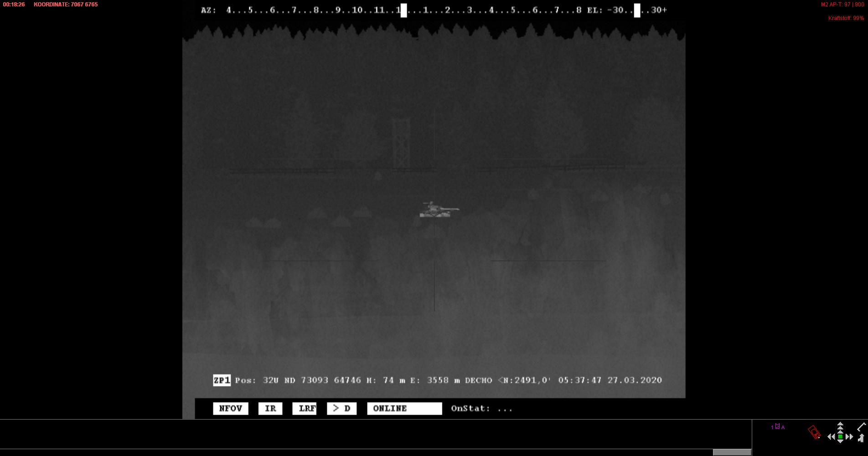Select the red vehicle outline icon
This screenshot has height=456, width=868.
(x=814, y=432)
